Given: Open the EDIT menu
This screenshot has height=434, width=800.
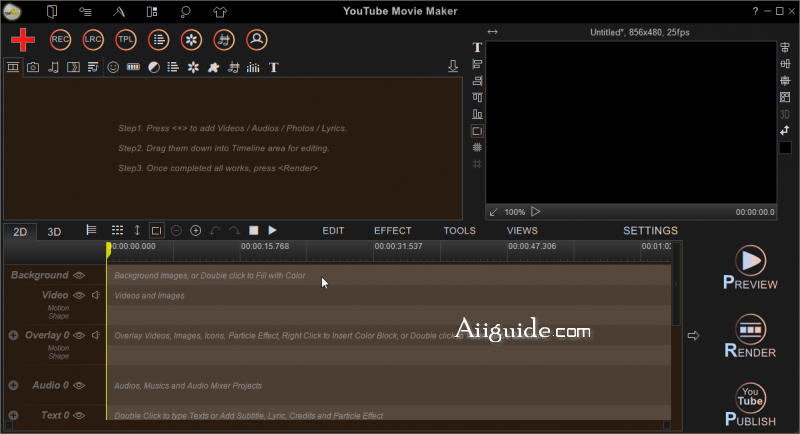Looking at the screenshot, I should (333, 231).
